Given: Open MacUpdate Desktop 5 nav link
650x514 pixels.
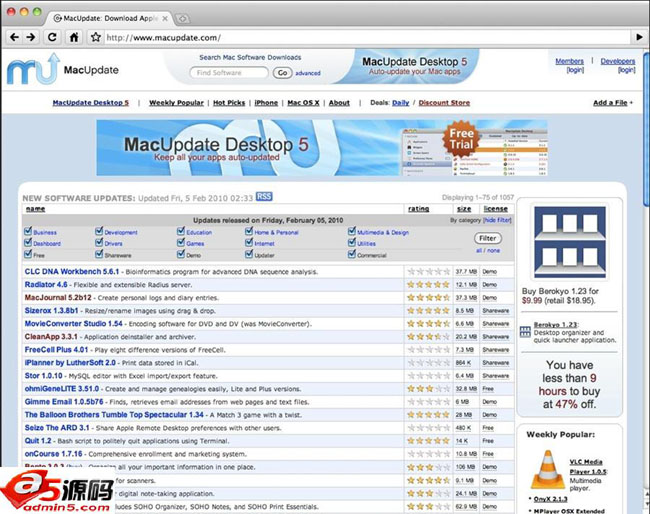Looking at the screenshot, I should 91,103.
